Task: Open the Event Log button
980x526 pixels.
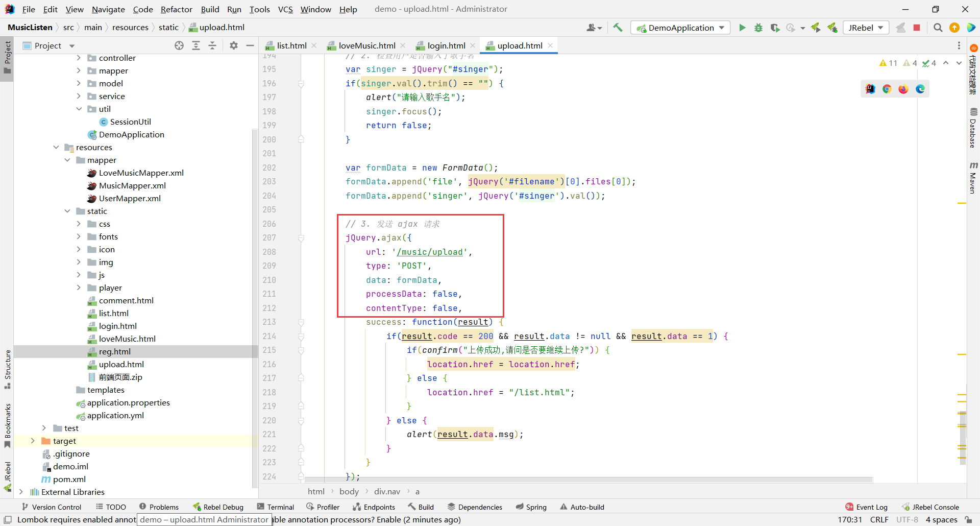Action: click(x=866, y=507)
